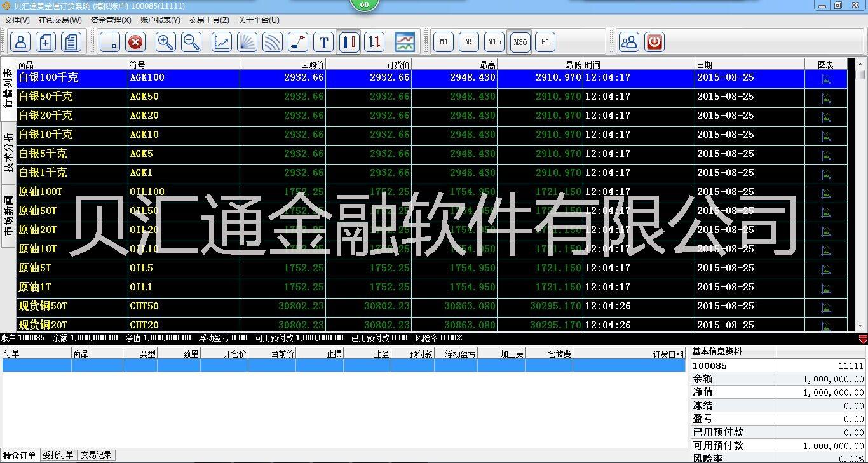Select the 白银50千克 product row
The image size is (868, 463).
pyautogui.click(x=432, y=98)
